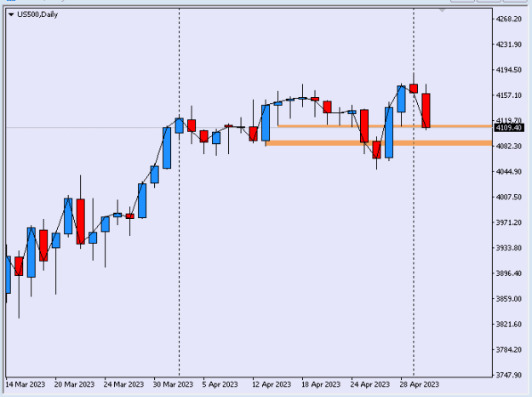Click the 4231.90 price axis label
The height and width of the screenshot is (397, 532).
508,44
